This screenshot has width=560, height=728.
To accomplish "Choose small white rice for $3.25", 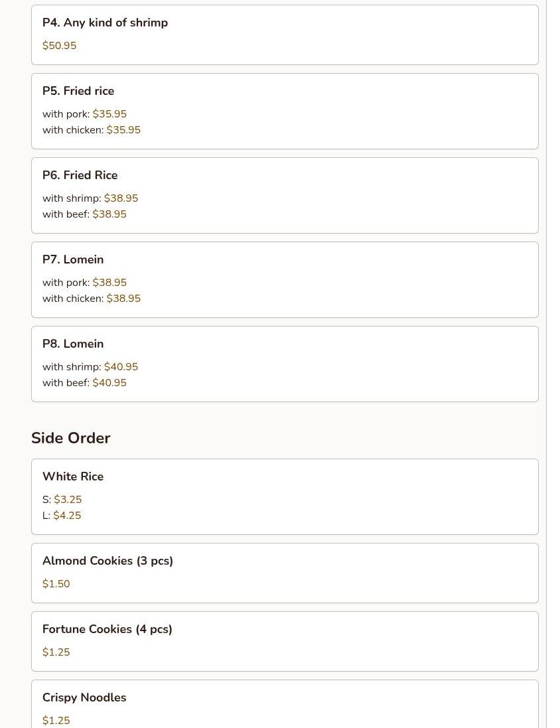I will tap(62, 500).
